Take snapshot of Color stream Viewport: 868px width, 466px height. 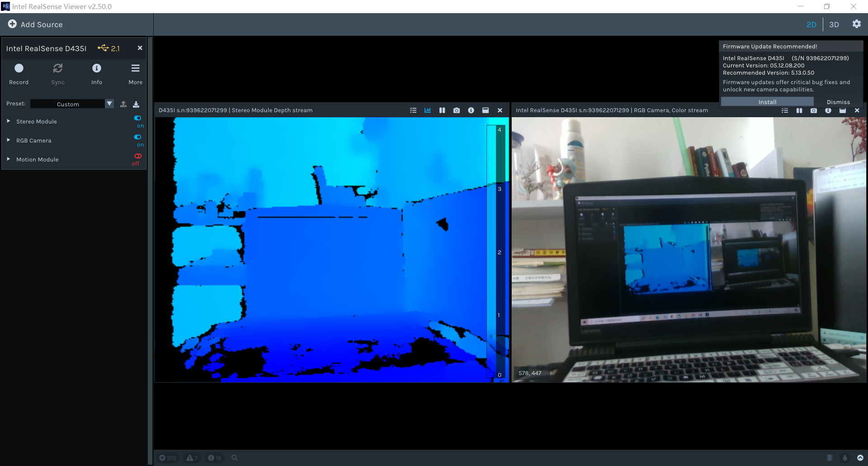pyautogui.click(x=814, y=110)
